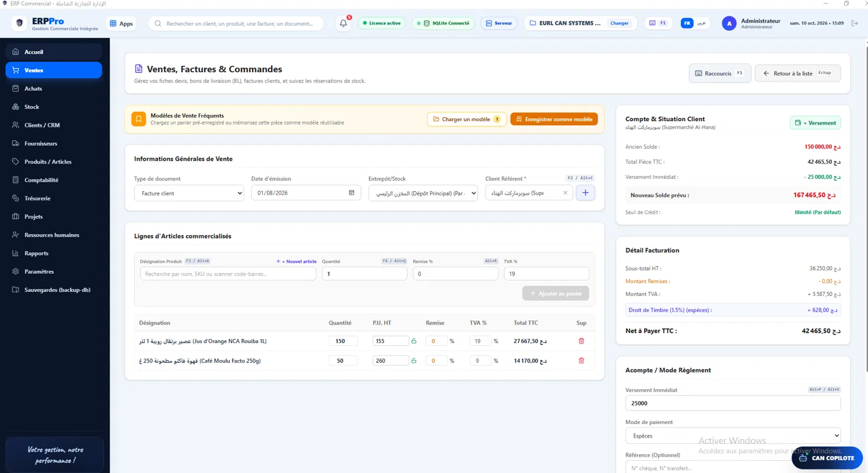Screen dimensions: 868x473
Task: Click the lock icon next to price 155
Action: pyautogui.click(x=414, y=341)
